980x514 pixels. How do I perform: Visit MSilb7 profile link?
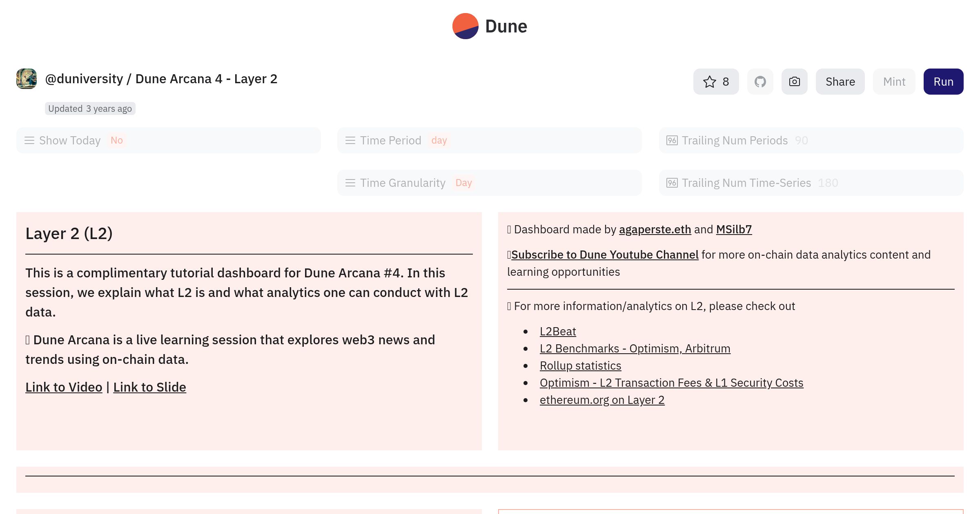click(x=734, y=230)
